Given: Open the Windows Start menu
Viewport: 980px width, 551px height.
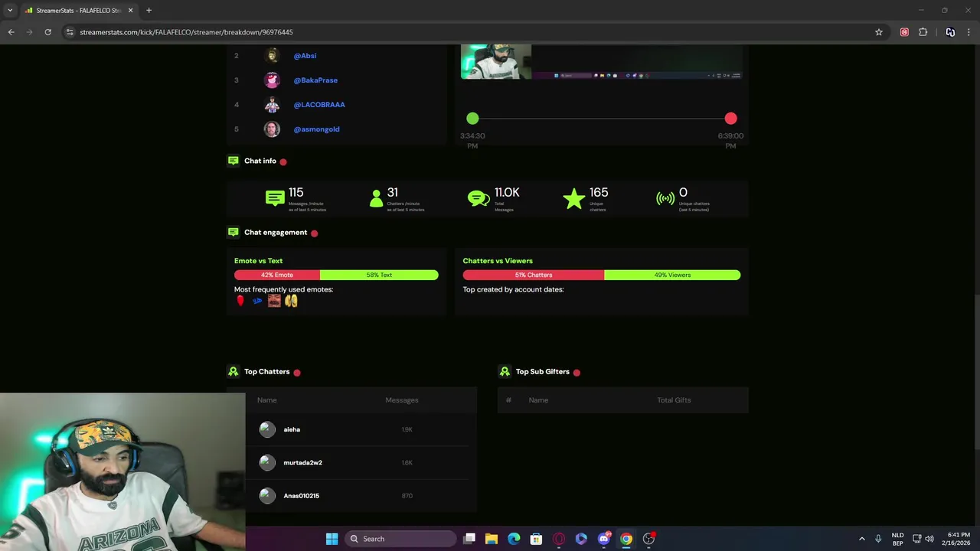Looking at the screenshot, I should (x=332, y=539).
